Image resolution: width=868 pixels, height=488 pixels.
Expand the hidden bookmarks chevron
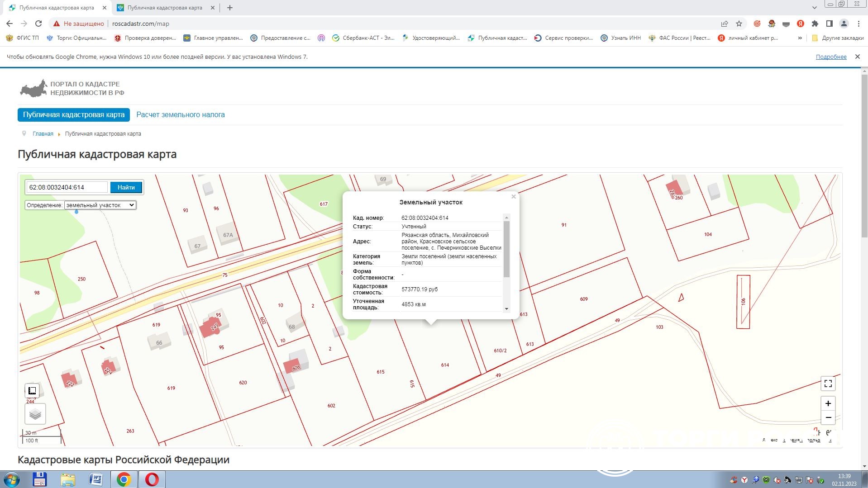[x=800, y=38]
